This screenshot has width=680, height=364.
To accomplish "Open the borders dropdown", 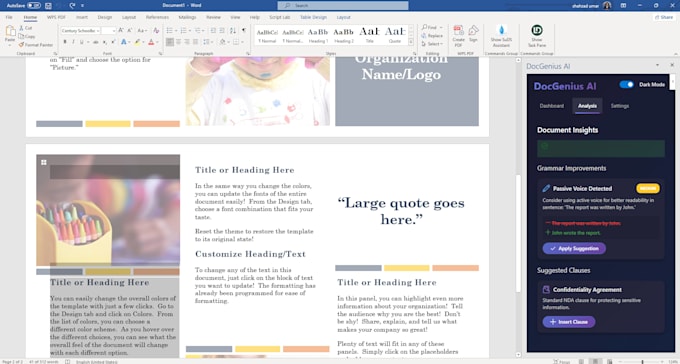I will pyautogui.click(x=242, y=42).
